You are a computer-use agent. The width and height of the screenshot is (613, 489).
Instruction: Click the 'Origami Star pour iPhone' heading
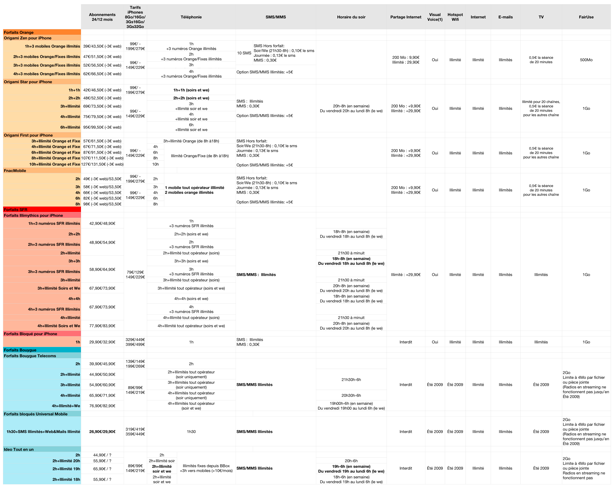coord(28,82)
